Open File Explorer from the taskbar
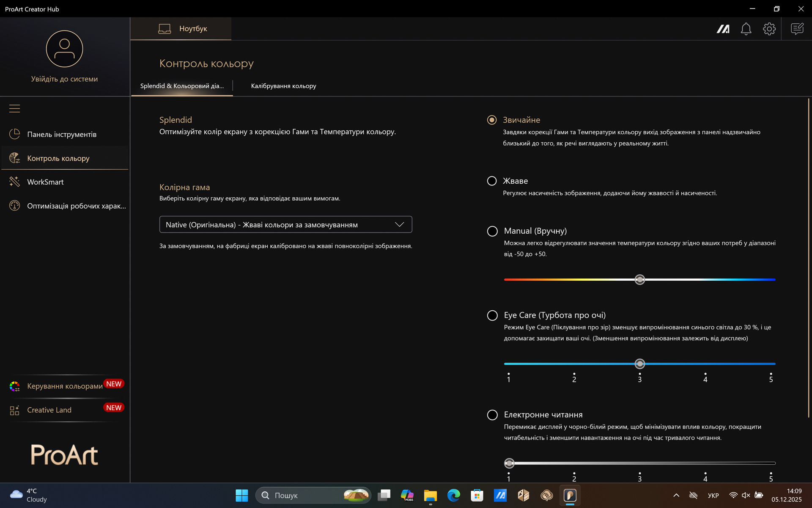Screen dimensions: 812x508 tap(431, 495)
